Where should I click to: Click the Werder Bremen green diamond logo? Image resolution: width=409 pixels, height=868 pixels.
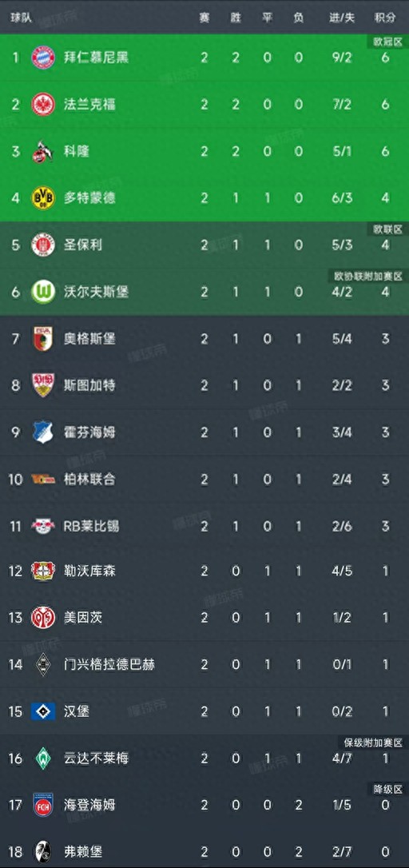[42, 758]
